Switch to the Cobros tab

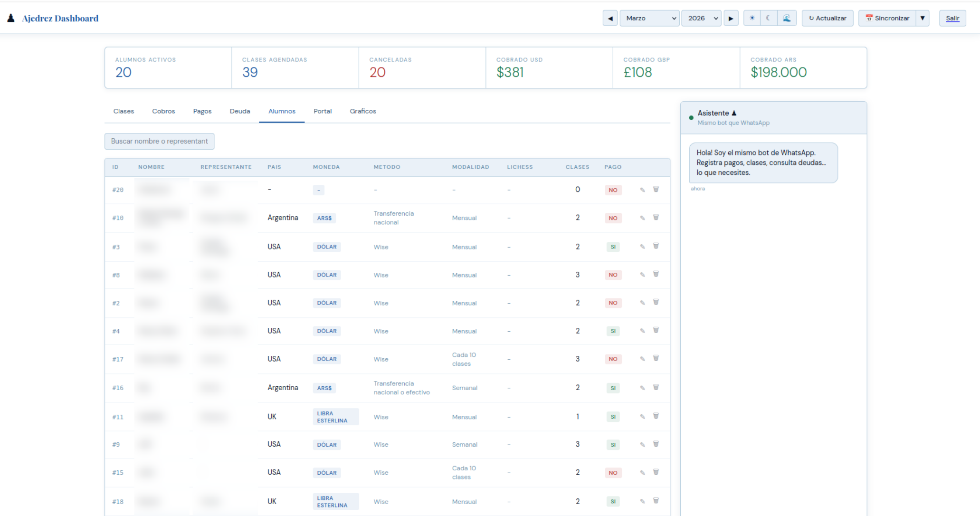[163, 111]
